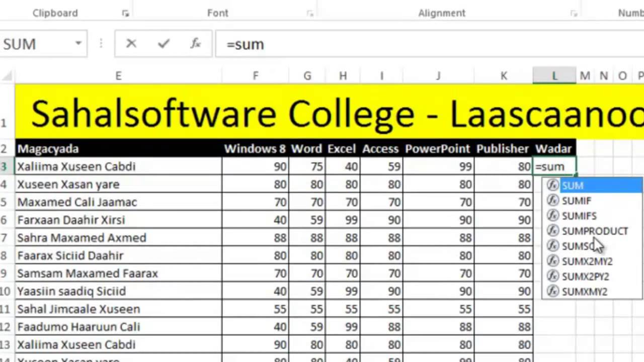Select column E header
644x362 pixels.
[118, 76]
